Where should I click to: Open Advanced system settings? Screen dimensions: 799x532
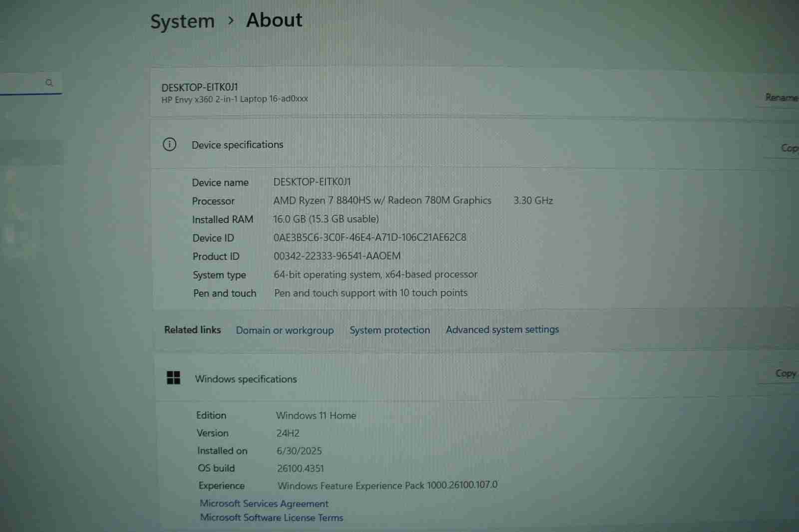tap(502, 329)
